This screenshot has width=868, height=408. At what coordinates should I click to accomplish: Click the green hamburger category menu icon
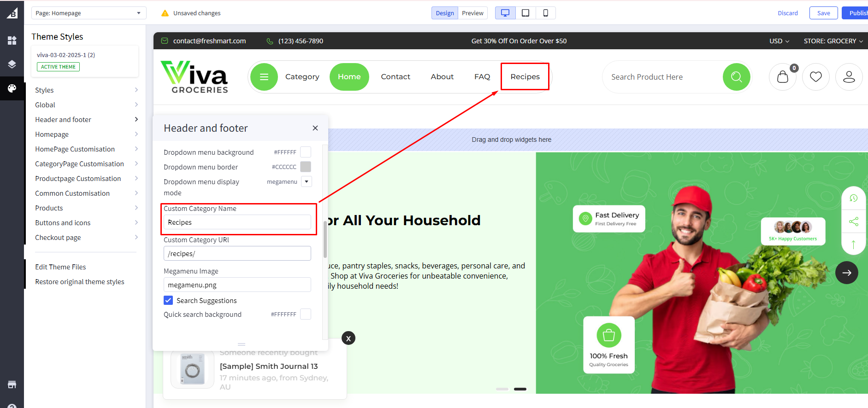pos(264,77)
